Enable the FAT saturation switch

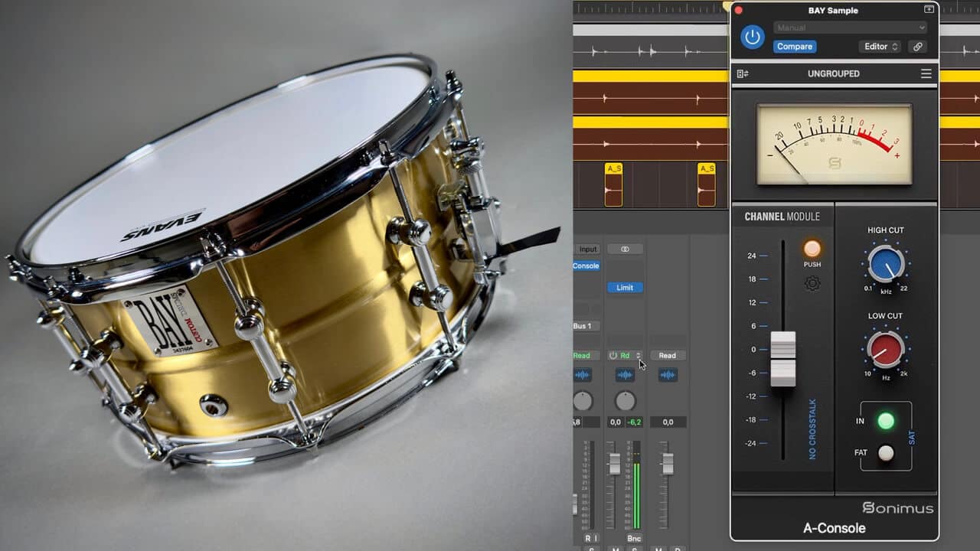click(x=886, y=453)
